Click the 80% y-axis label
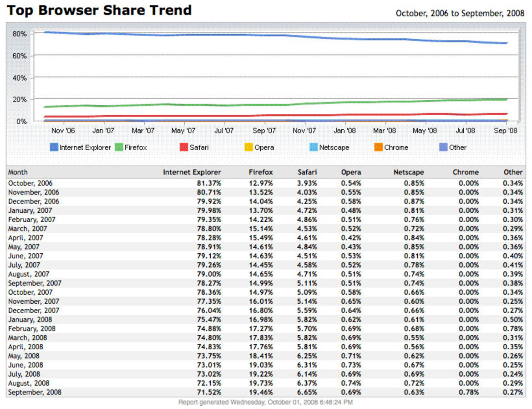532x409 pixels. [x=19, y=34]
